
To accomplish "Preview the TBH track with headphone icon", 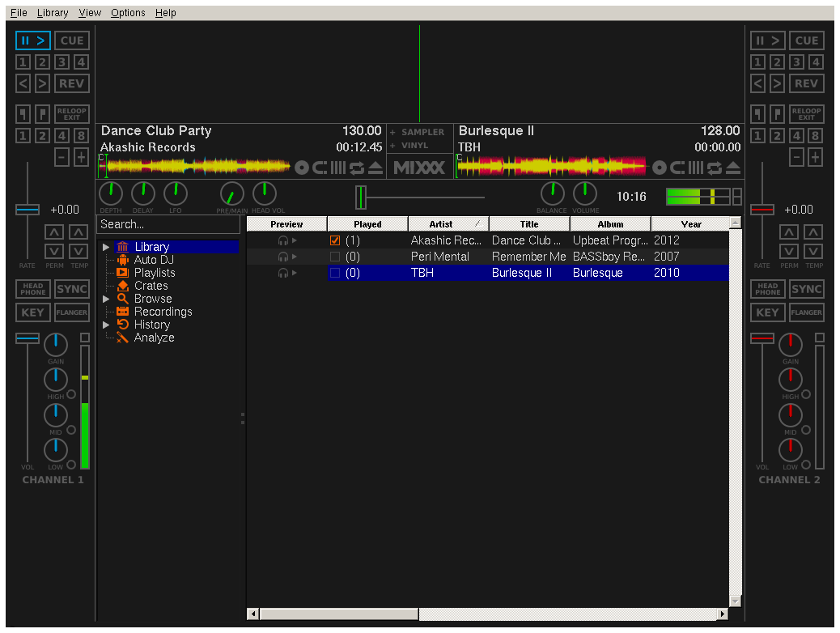I will click(283, 274).
